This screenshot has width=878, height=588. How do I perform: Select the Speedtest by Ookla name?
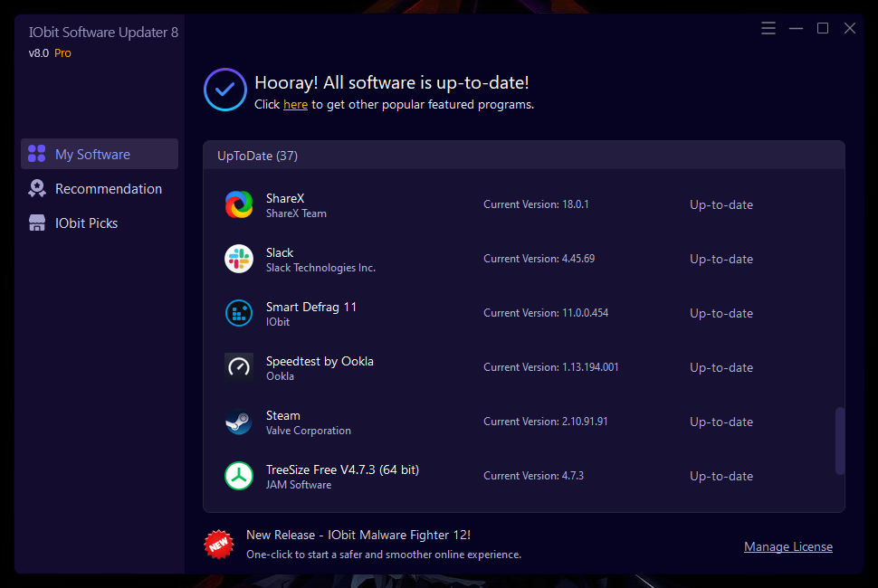pos(320,362)
